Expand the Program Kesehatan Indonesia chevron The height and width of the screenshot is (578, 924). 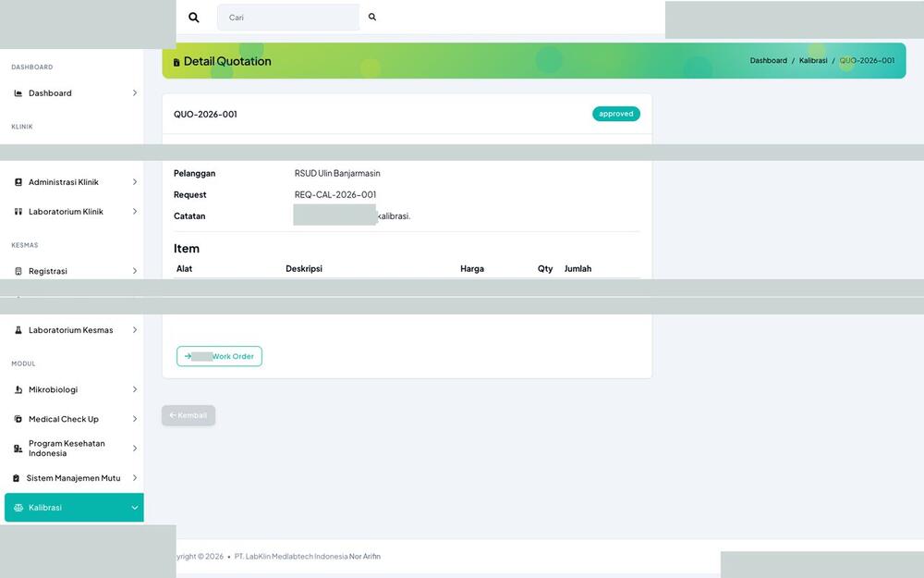[x=134, y=449]
